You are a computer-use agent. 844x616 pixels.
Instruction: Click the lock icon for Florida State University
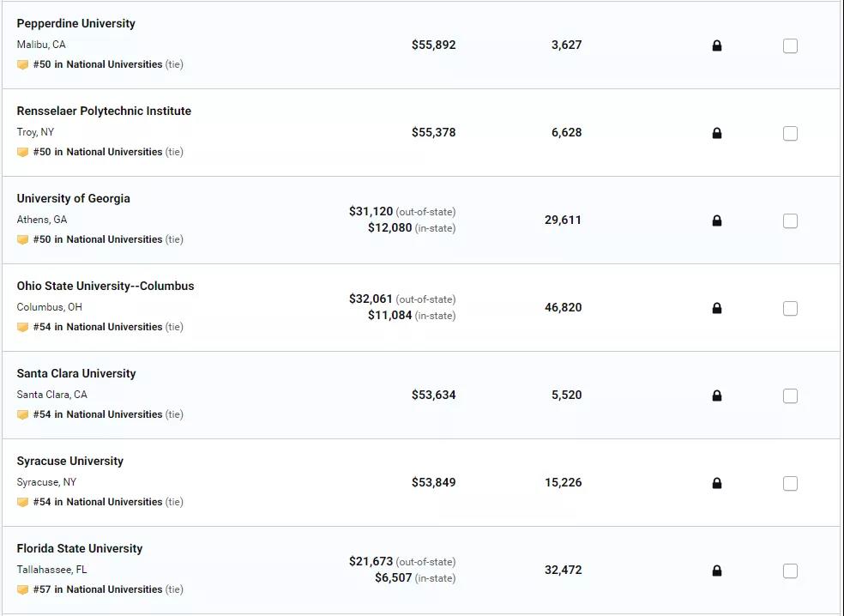tap(716, 571)
